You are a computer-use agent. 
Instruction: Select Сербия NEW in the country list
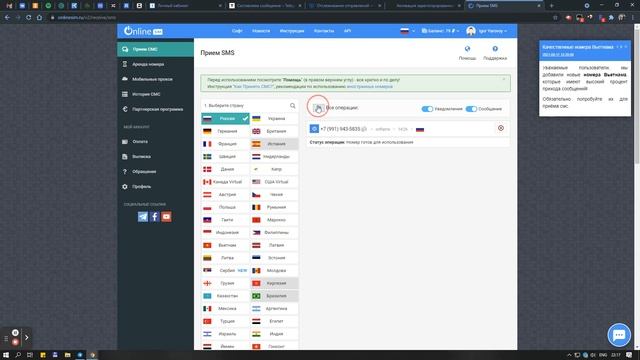[x=225, y=271]
